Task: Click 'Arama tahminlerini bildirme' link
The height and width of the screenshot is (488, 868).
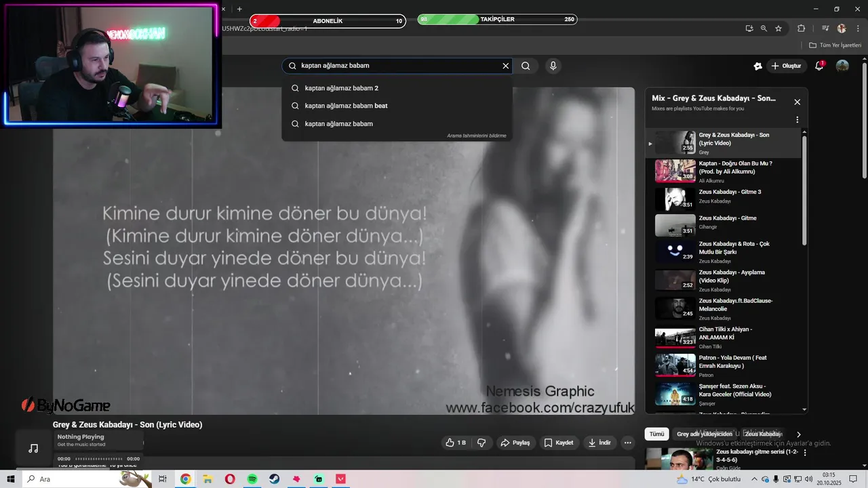Action: [476, 136]
